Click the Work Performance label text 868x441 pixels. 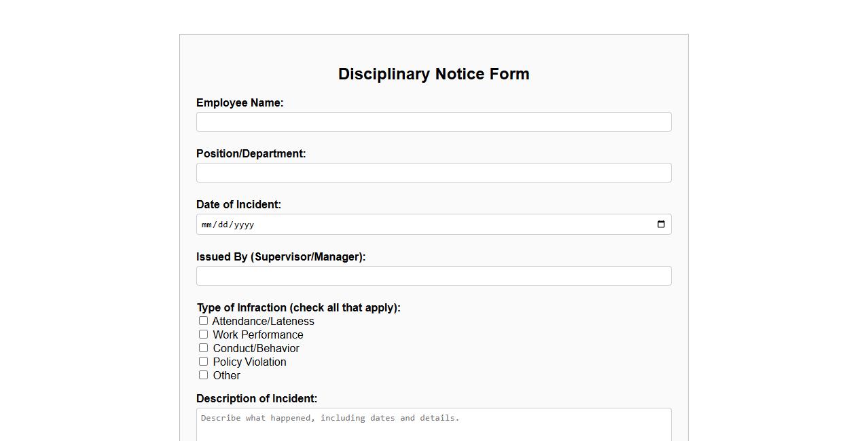coord(257,334)
